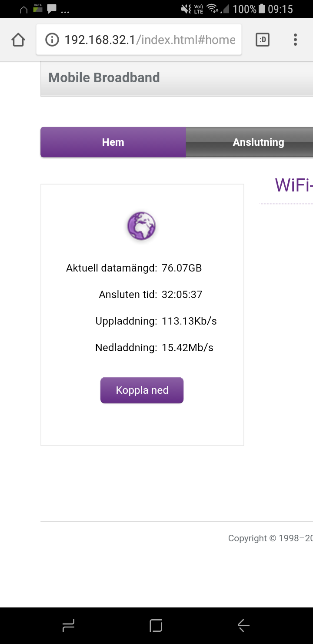Screen dimensions: 313x644
Task: Switch to the Hem tab
Action: (113, 142)
